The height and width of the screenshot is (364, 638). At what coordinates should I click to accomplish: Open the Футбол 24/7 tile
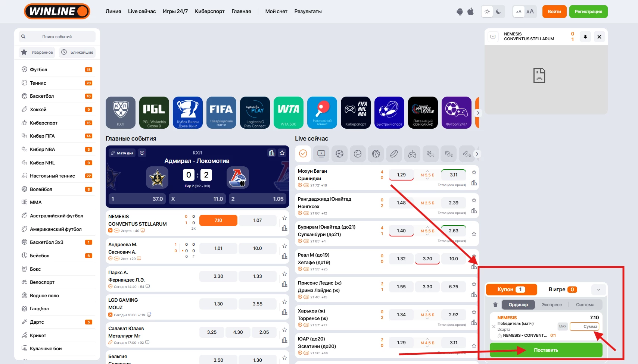457,113
